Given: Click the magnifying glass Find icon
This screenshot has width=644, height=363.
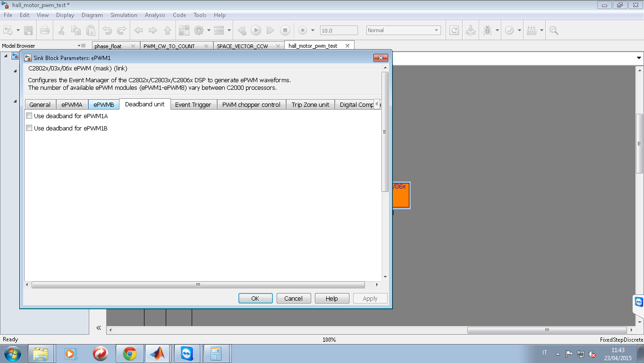Looking at the screenshot, I should 554,30.
